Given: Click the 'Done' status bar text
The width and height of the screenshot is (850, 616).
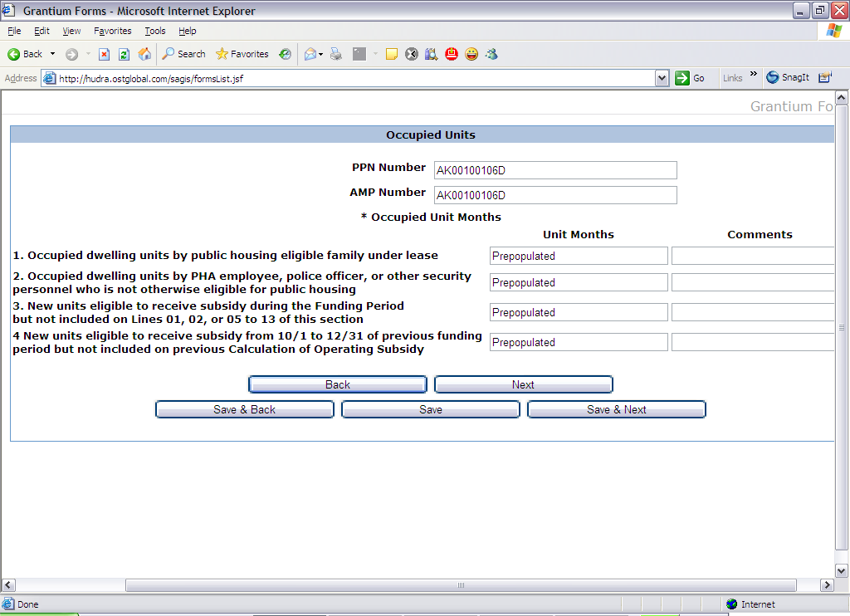Looking at the screenshot, I should tap(27, 604).
